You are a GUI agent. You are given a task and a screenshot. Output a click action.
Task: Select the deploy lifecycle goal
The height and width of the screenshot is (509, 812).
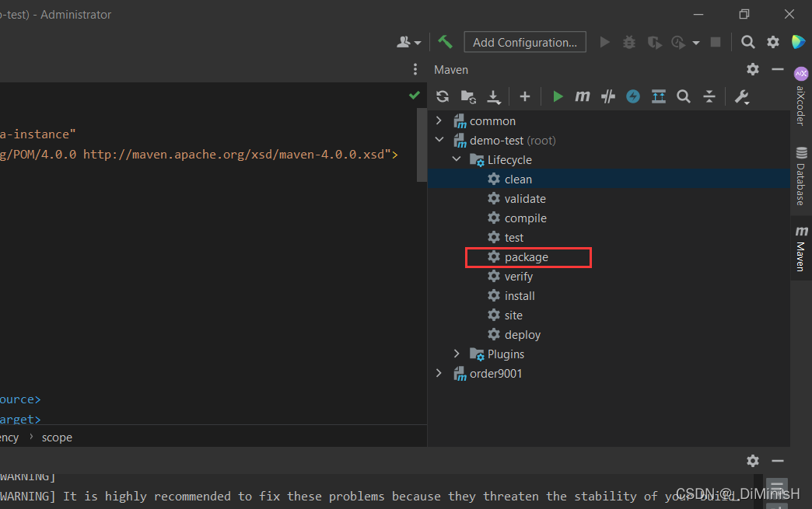click(x=523, y=335)
